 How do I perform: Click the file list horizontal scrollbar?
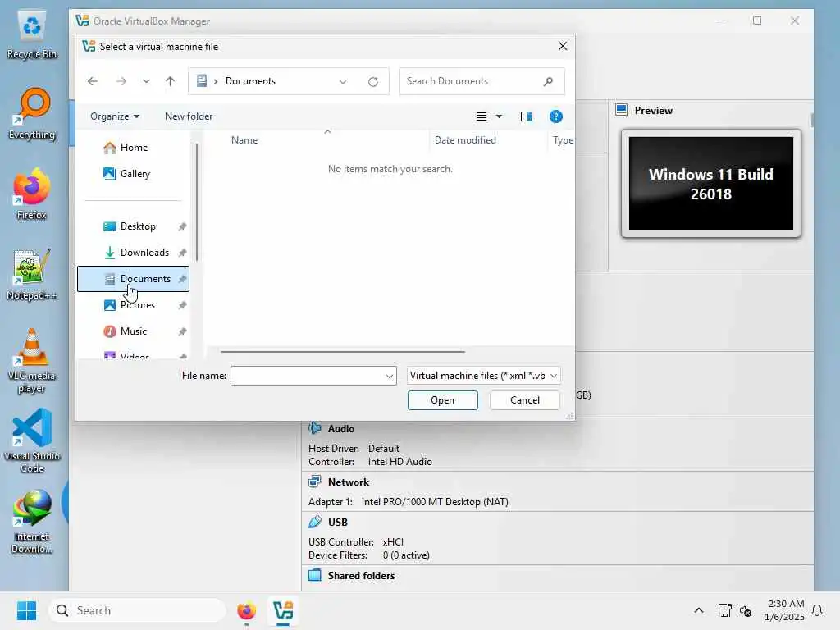(x=343, y=351)
